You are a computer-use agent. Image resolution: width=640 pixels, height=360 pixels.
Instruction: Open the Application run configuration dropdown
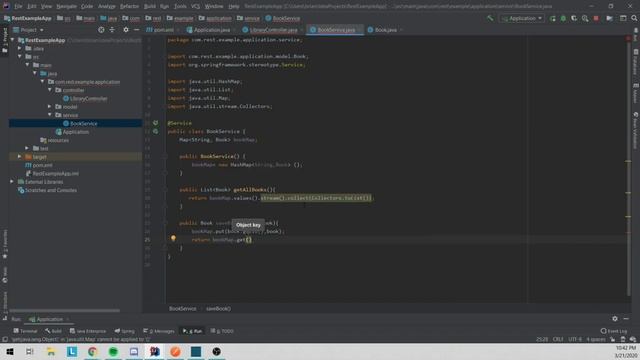522,18
